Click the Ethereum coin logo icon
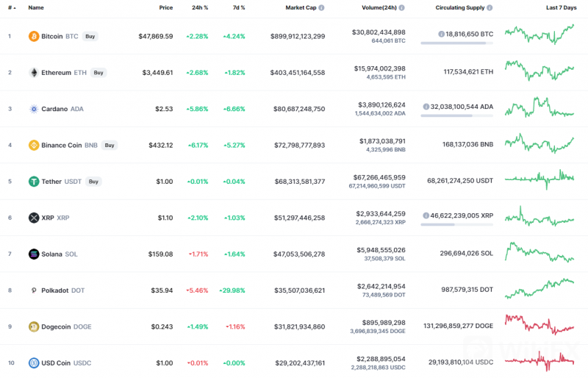 pos(34,73)
